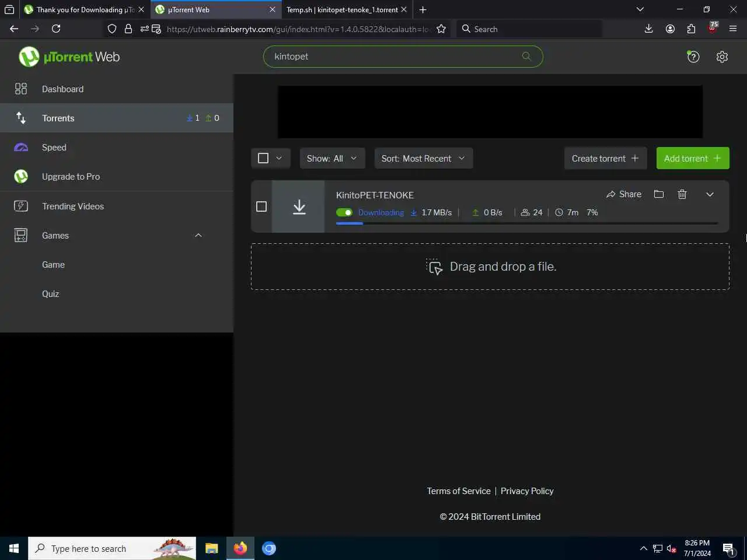Click the network tray icon
The height and width of the screenshot is (560, 747).
(x=657, y=548)
